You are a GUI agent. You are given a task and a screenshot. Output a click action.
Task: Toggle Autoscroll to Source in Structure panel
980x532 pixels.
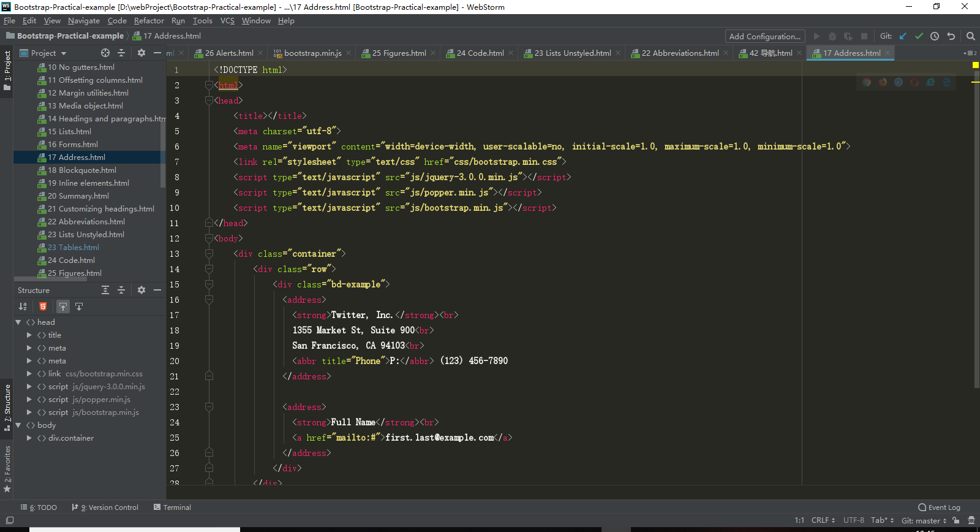click(x=63, y=306)
